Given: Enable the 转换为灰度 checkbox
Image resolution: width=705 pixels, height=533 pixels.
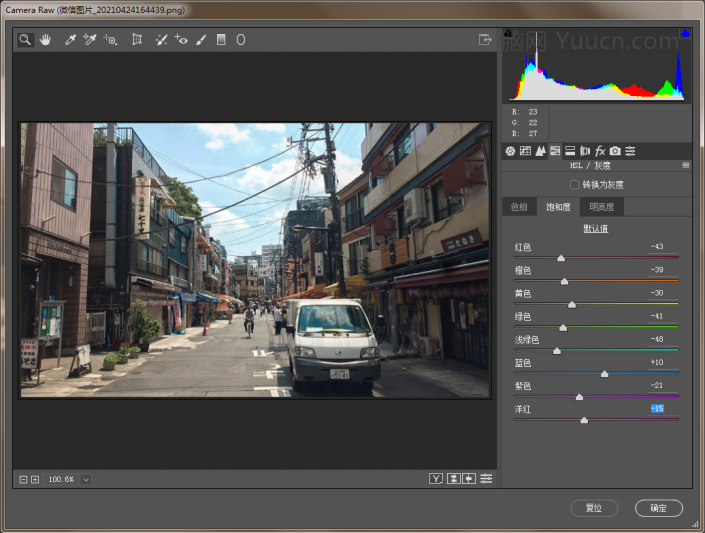Looking at the screenshot, I should pos(574,185).
